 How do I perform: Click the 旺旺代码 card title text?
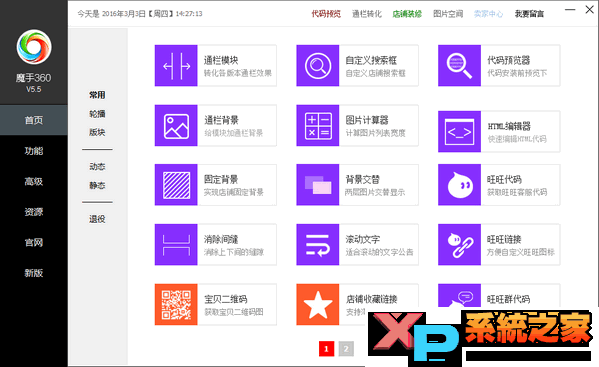[504, 179]
